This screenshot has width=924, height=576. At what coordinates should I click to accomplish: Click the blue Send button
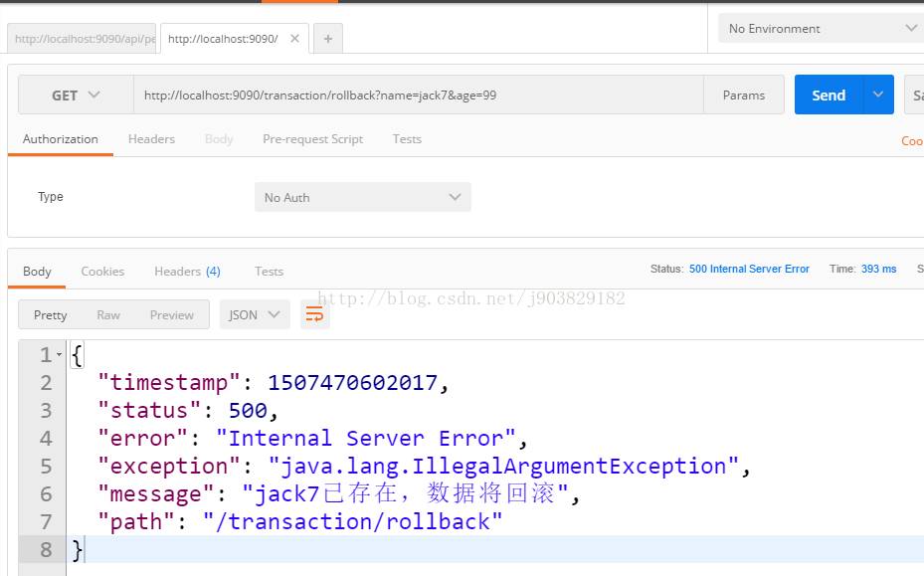pyautogui.click(x=829, y=95)
